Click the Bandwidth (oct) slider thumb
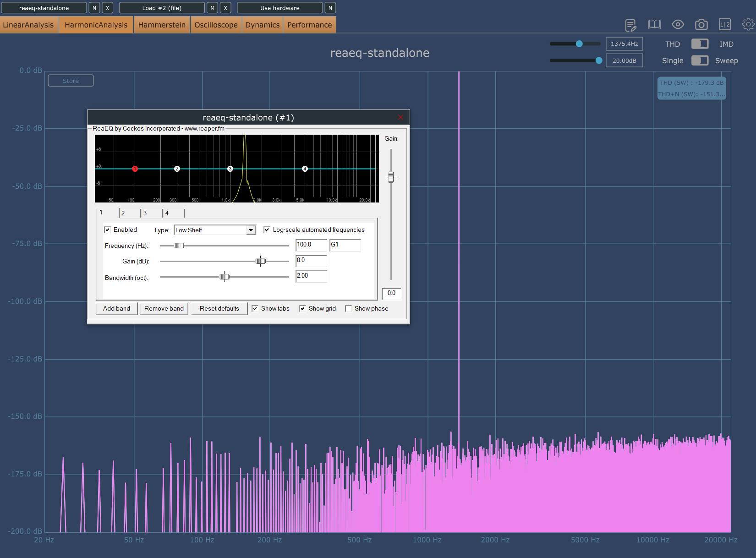The height and width of the screenshot is (558, 756). [225, 277]
